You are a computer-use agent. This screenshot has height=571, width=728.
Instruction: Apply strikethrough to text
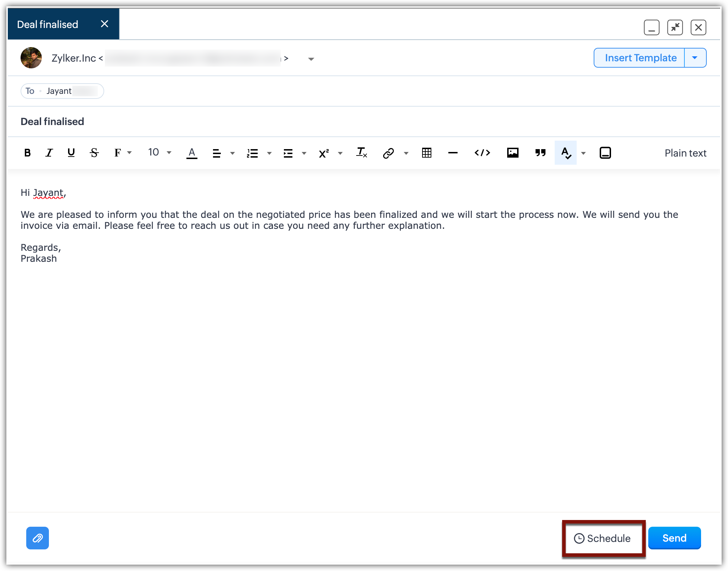[x=94, y=153]
